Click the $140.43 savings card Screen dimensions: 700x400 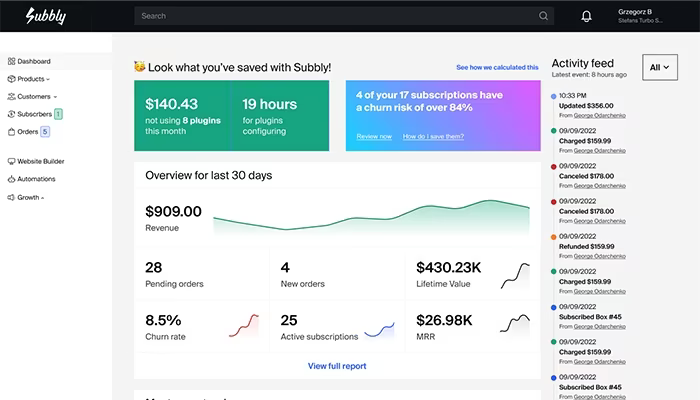click(183, 116)
